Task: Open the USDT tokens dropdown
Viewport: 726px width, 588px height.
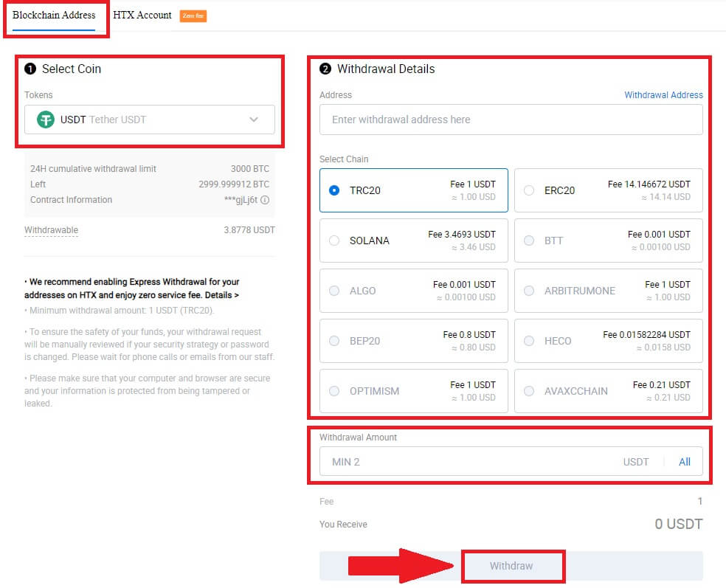Action: pyautogui.click(x=254, y=119)
